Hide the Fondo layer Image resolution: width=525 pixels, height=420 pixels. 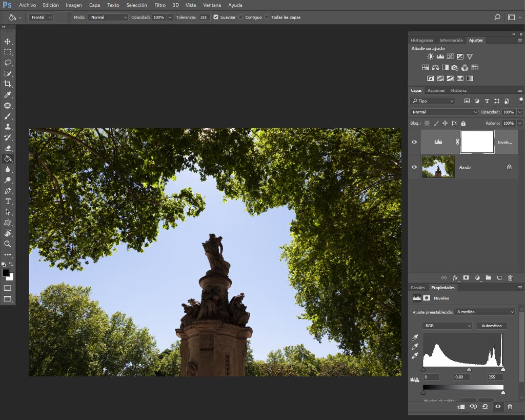414,167
